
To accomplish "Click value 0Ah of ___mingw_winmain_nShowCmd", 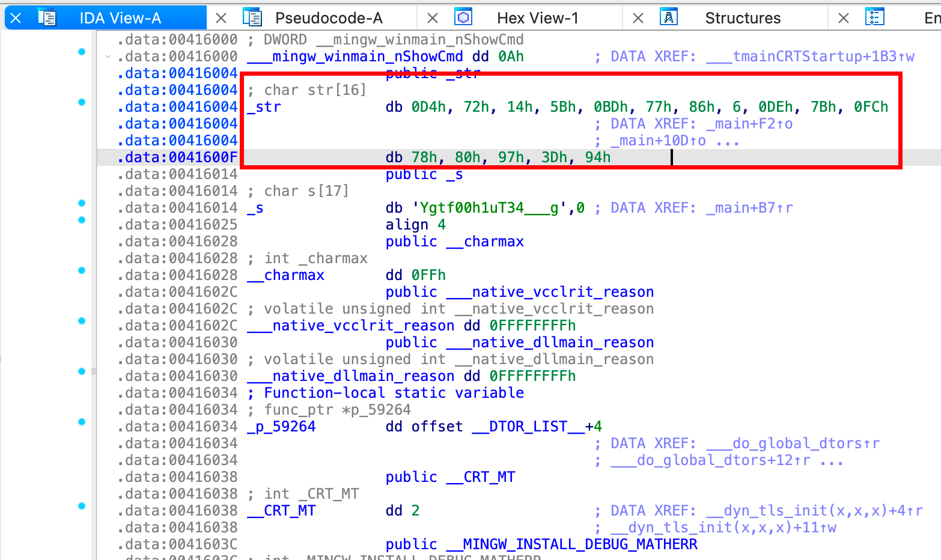I will pos(511,56).
